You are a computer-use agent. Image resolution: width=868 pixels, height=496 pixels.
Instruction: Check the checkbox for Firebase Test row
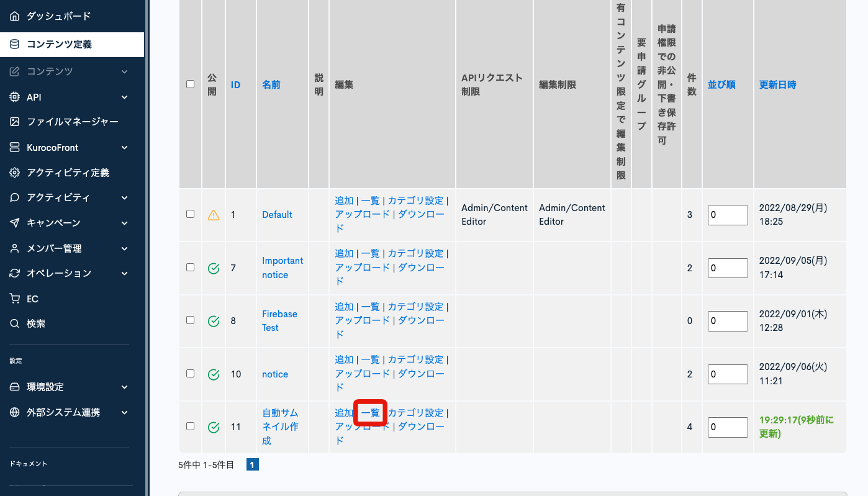click(x=191, y=320)
